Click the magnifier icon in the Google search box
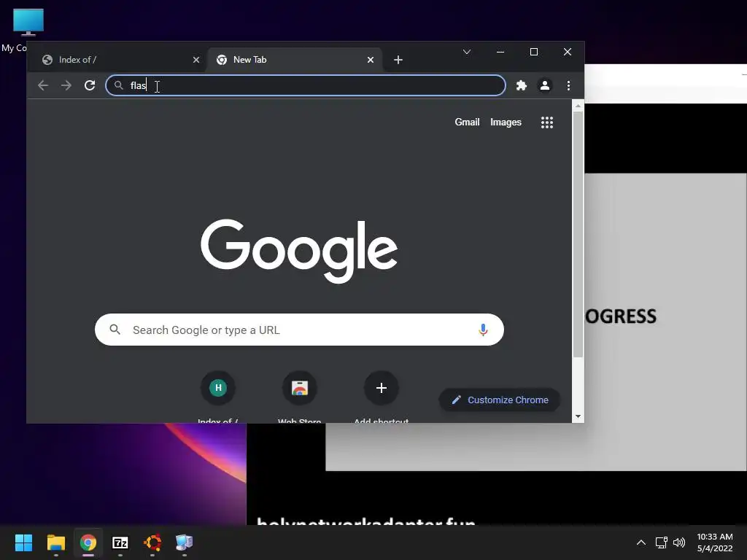 pyautogui.click(x=115, y=329)
